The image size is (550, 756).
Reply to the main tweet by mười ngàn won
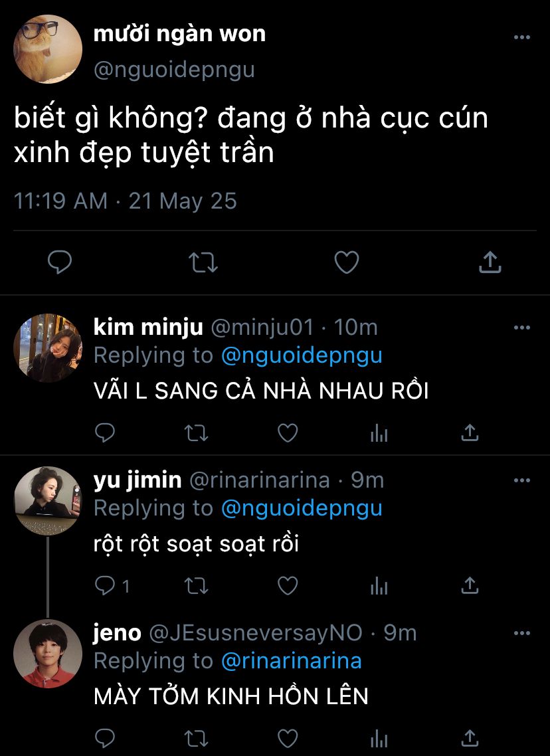(x=60, y=262)
